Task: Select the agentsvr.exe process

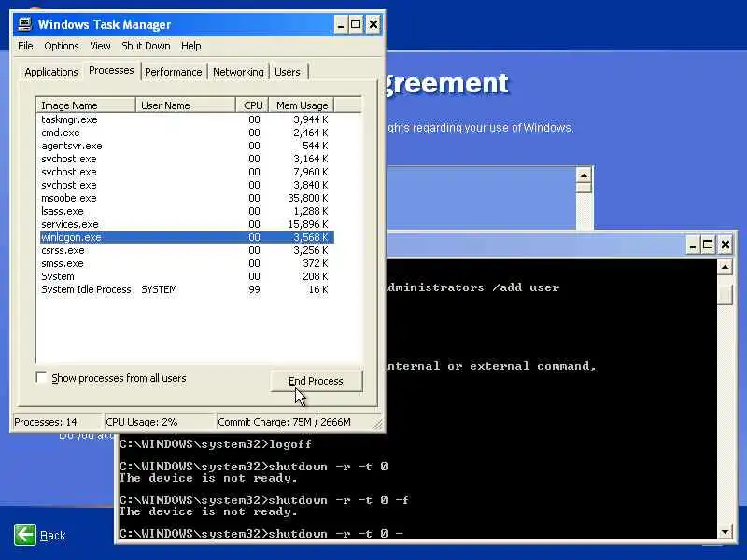Action: (x=187, y=146)
